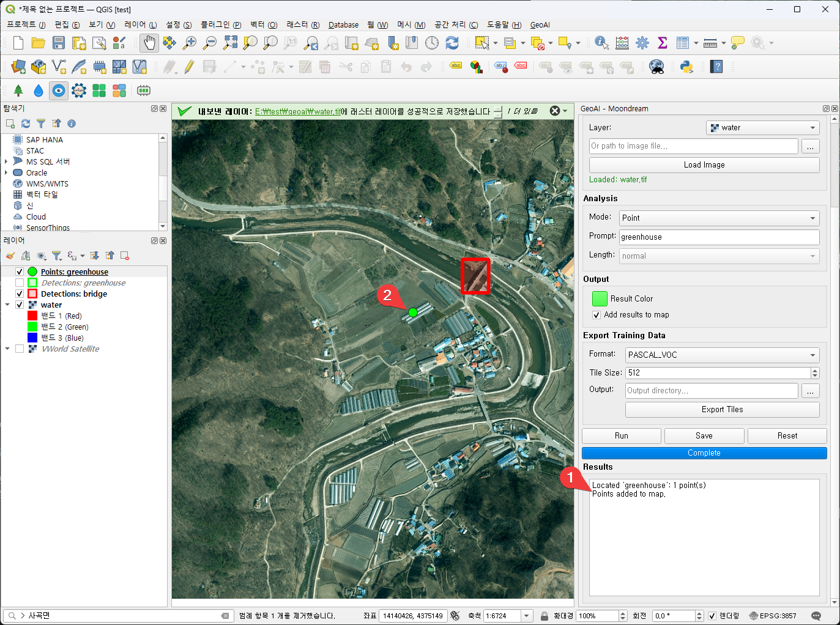This screenshot has height=625, width=840.
Task: Toggle Add results to map checkbox
Action: click(597, 315)
